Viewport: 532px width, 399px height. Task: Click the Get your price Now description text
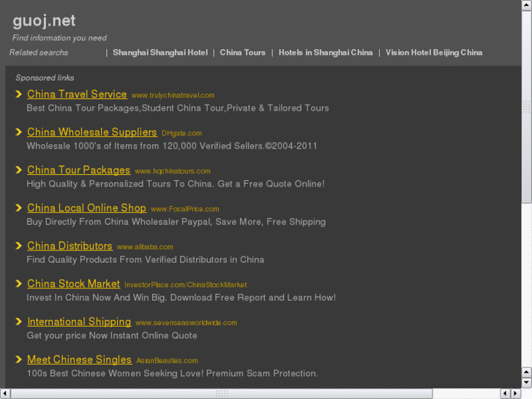(x=112, y=335)
